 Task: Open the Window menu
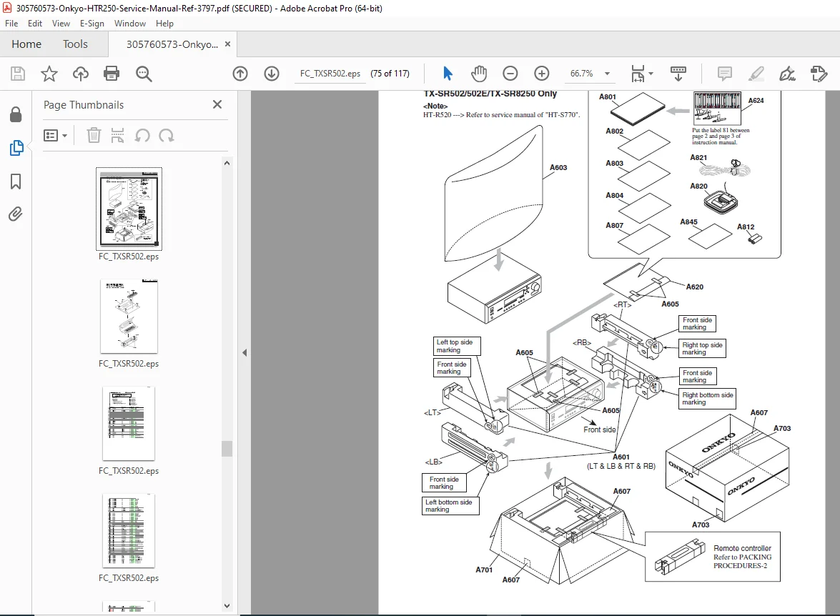tap(129, 24)
